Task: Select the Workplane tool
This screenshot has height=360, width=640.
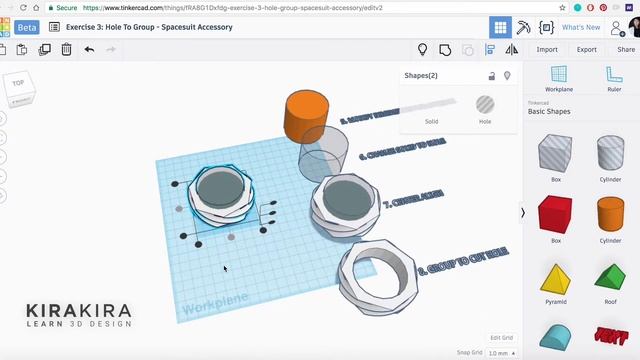Action: tap(559, 78)
